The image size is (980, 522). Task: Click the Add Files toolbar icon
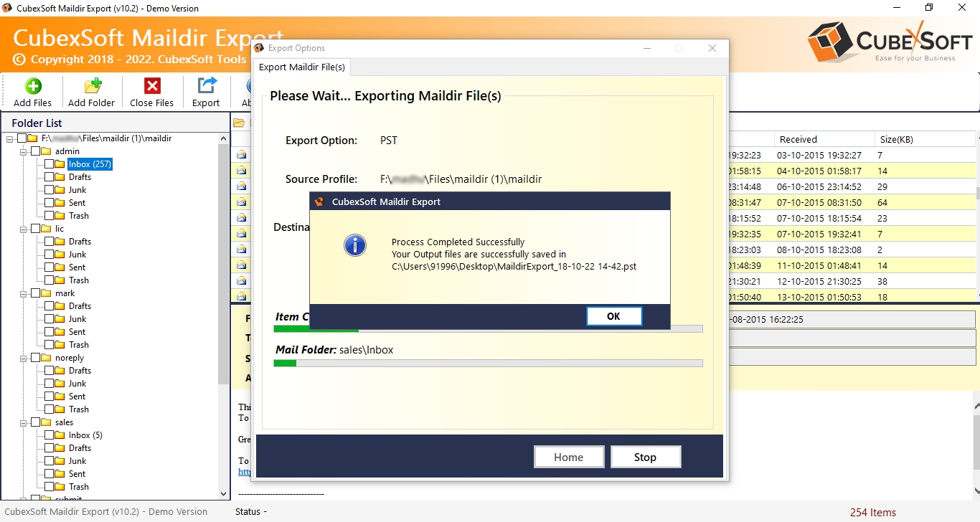[33, 87]
